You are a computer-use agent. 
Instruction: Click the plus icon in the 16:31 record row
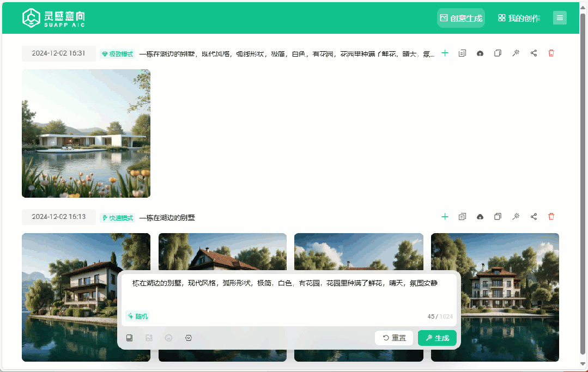tap(445, 53)
